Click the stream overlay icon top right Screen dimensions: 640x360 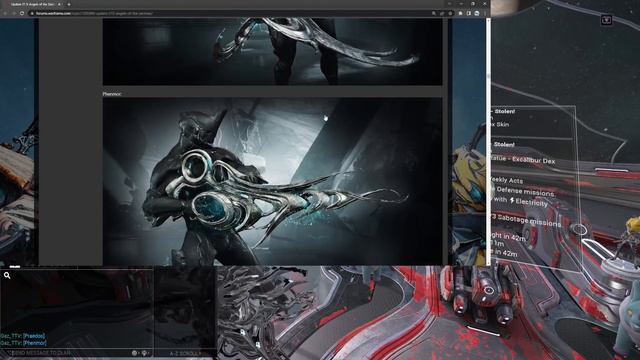(x=606, y=20)
